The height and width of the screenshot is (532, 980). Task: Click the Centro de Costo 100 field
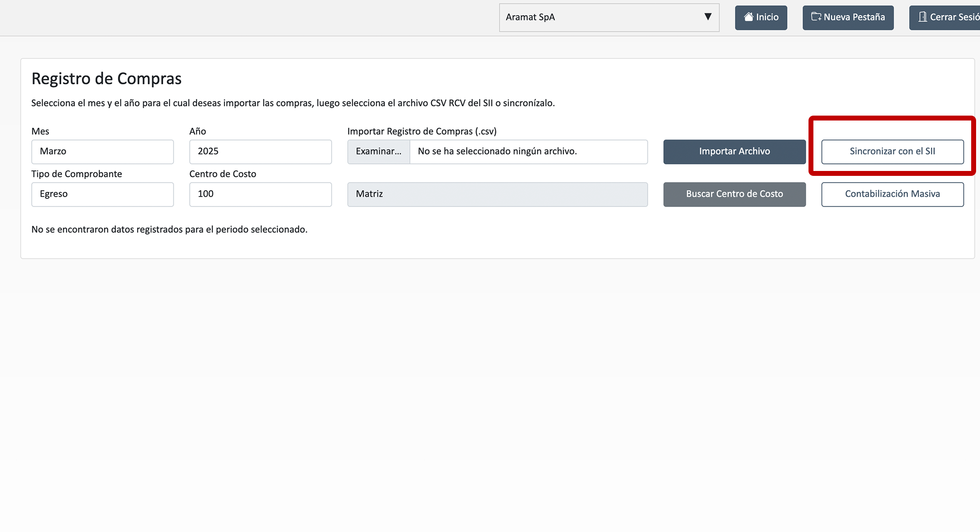(260, 194)
